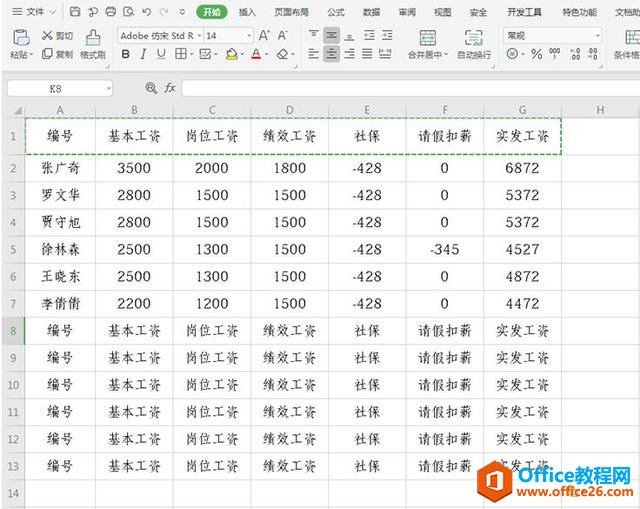Copy selection using the 复制 button
Image resolution: width=640 pixels, height=509 pixels.
[58, 54]
